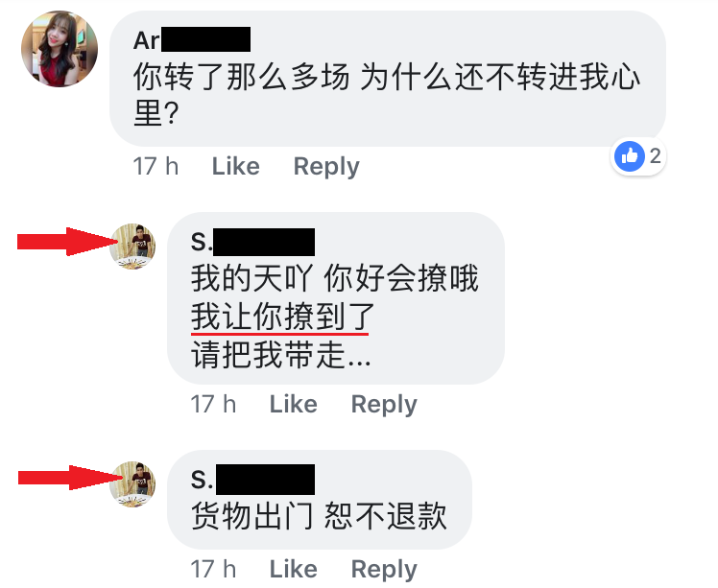
Task: Reply to the 请把我带走 comment
Action: click(384, 405)
